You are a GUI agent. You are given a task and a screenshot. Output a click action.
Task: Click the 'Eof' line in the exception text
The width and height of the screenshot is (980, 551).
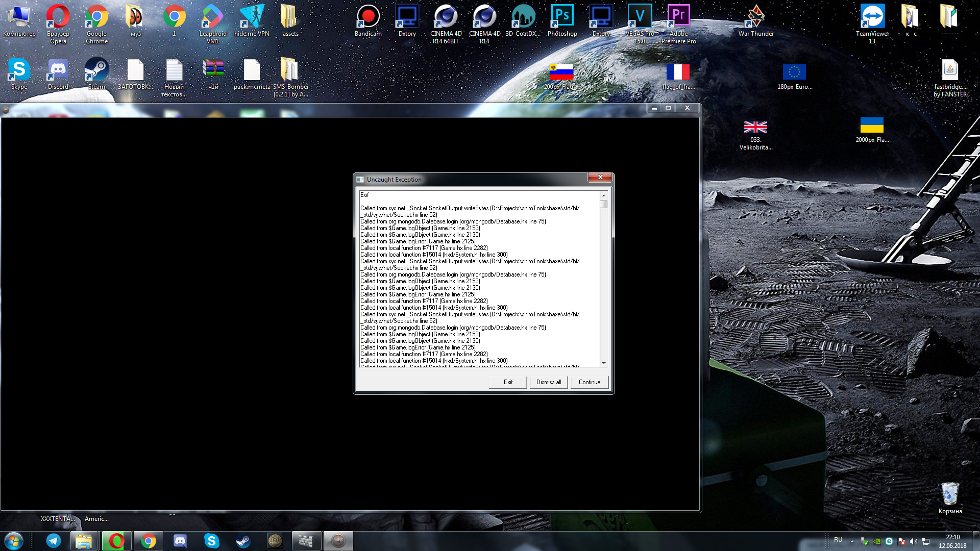[364, 195]
